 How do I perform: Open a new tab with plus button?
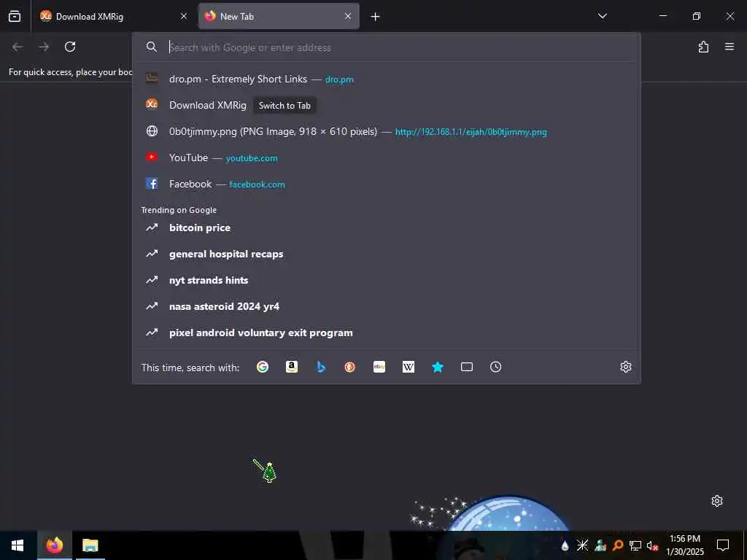375,17
